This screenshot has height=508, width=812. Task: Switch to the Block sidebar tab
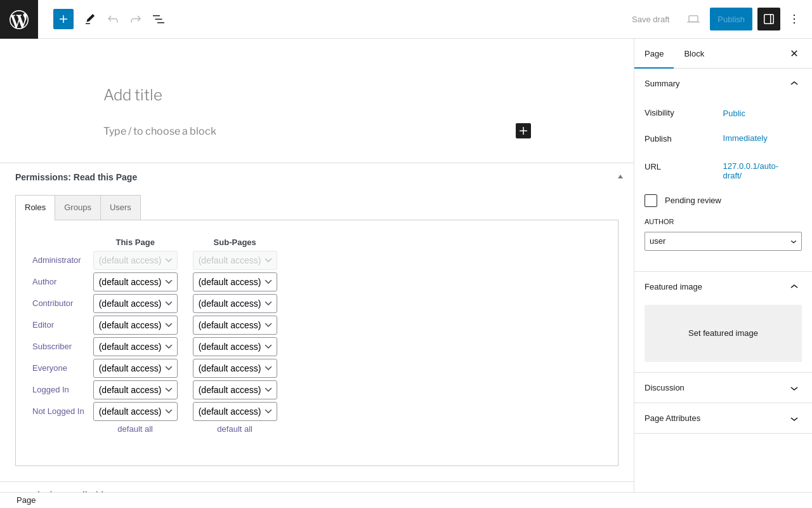[694, 53]
